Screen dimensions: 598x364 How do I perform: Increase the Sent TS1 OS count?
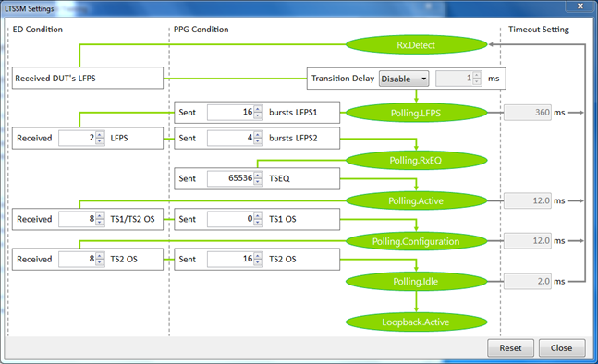pyautogui.click(x=258, y=216)
